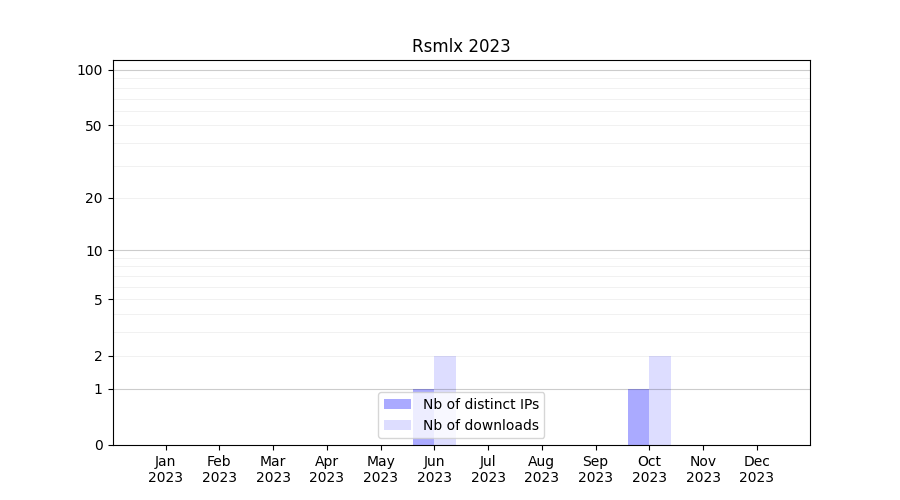Select the Jan 2023 x-axis label

pyautogui.click(x=166, y=469)
